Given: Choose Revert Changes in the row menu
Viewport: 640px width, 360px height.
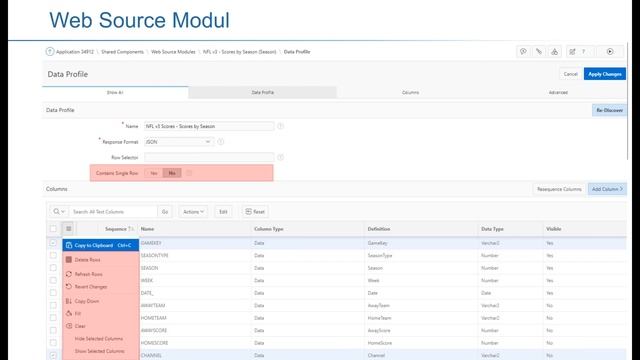Looking at the screenshot, I should coord(100,287).
